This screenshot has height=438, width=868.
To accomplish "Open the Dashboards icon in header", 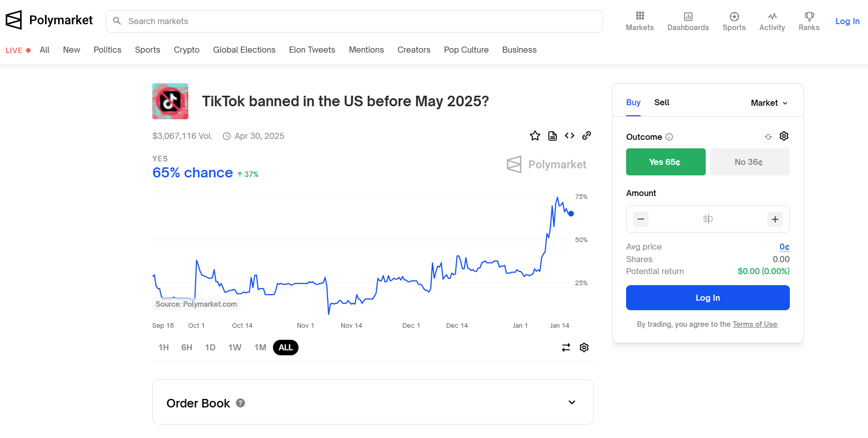I will pos(688,17).
